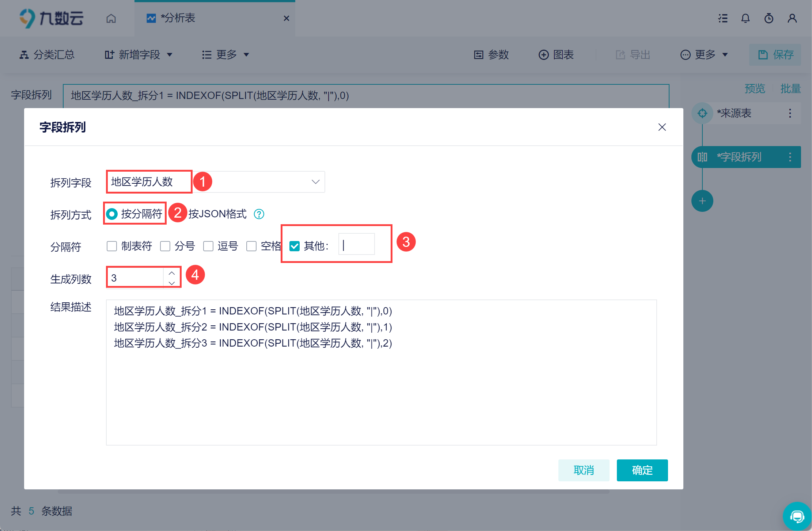
Task: Add a step with the plus circle
Action: [x=702, y=201]
